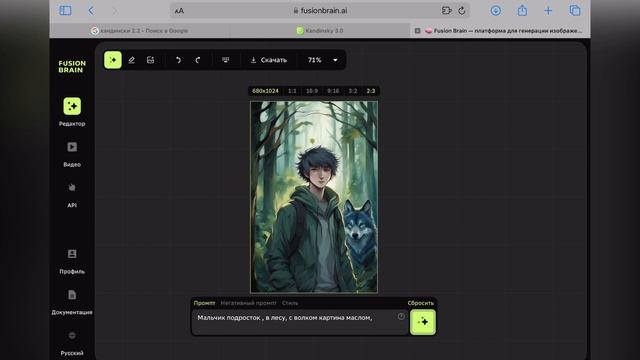Select the 1:1 aspect ratio
The width and height of the screenshot is (640, 360).
pyautogui.click(x=292, y=91)
